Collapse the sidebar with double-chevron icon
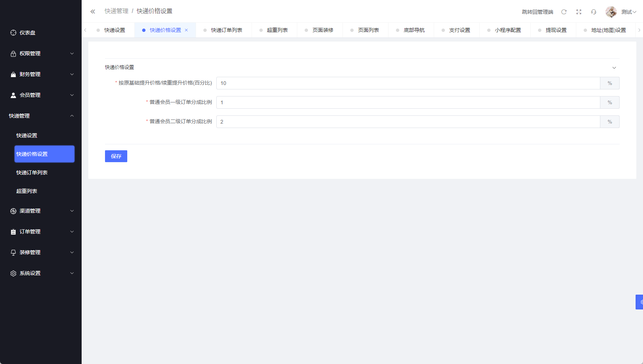The image size is (643, 364). coord(93,12)
